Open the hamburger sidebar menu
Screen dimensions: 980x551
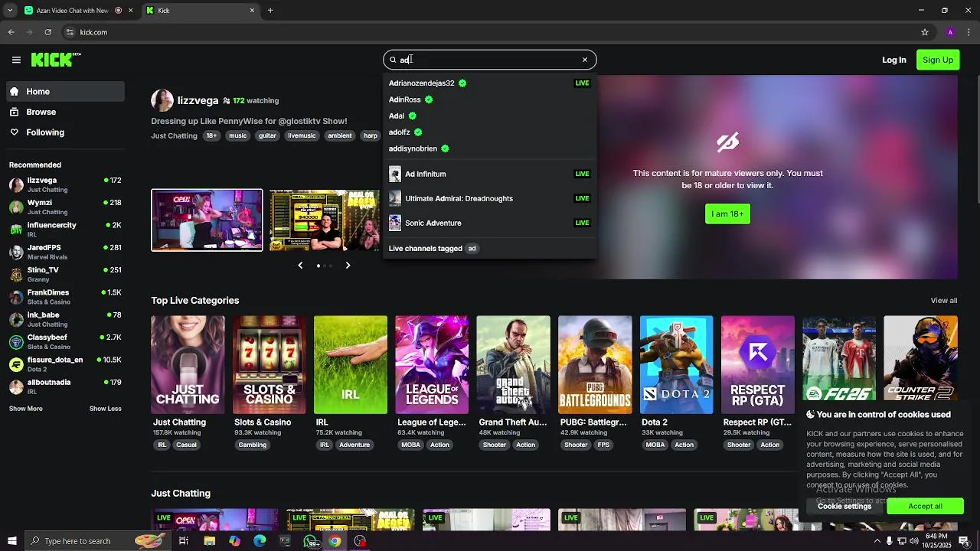coord(16,60)
